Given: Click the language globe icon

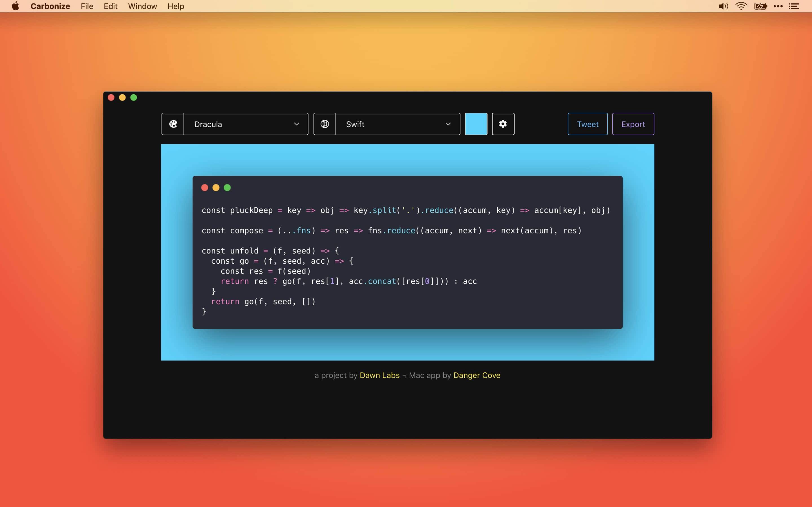Looking at the screenshot, I should (325, 124).
